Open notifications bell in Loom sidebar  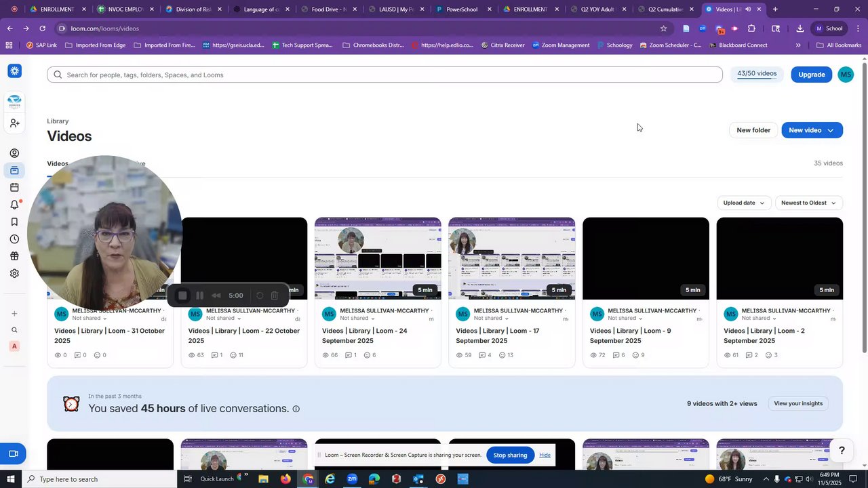click(14, 205)
